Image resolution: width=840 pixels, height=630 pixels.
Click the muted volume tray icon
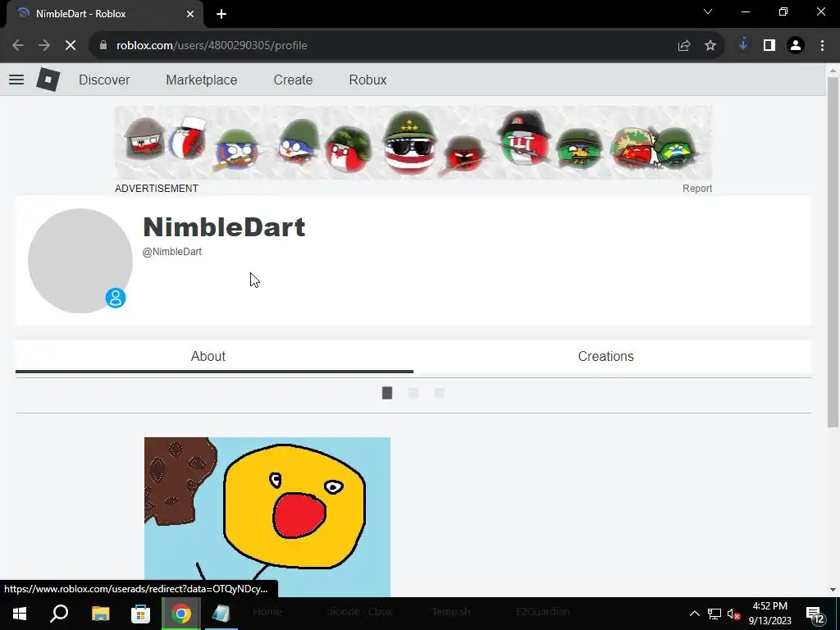tap(733, 614)
